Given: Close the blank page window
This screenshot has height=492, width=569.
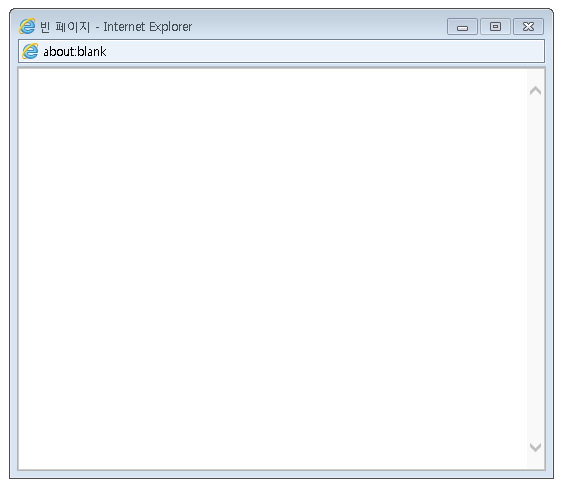Looking at the screenshot, I should pos(528,27).
